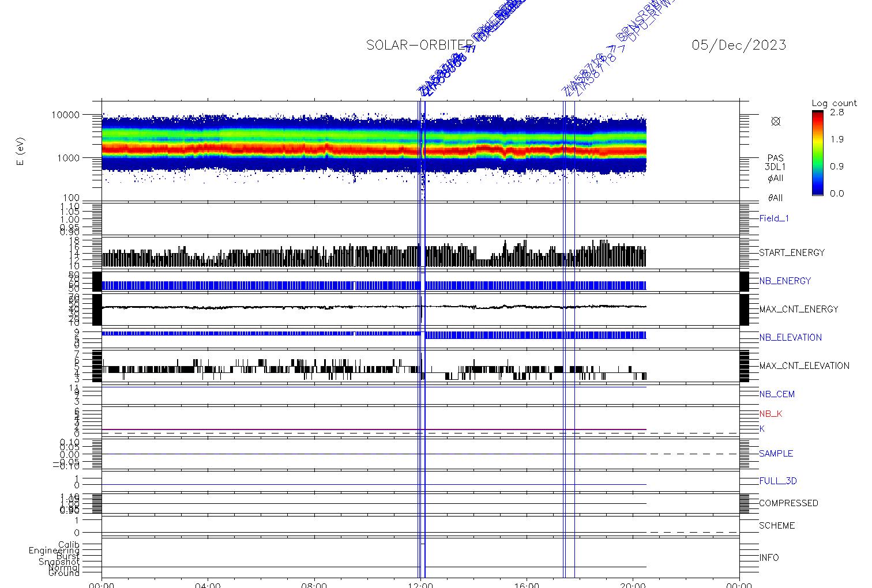Click the NB_CEM label
872x588 pixels.
777,394
